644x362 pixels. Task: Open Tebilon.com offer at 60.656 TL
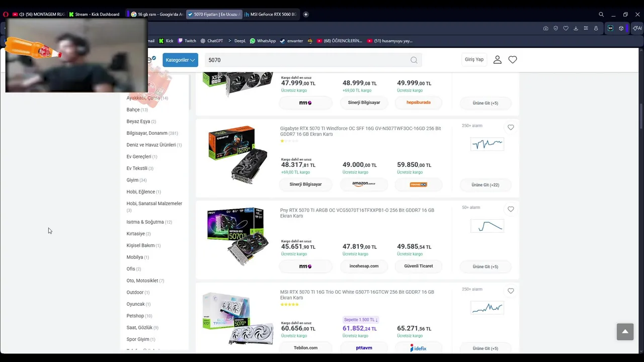click(x=305, y=348)
